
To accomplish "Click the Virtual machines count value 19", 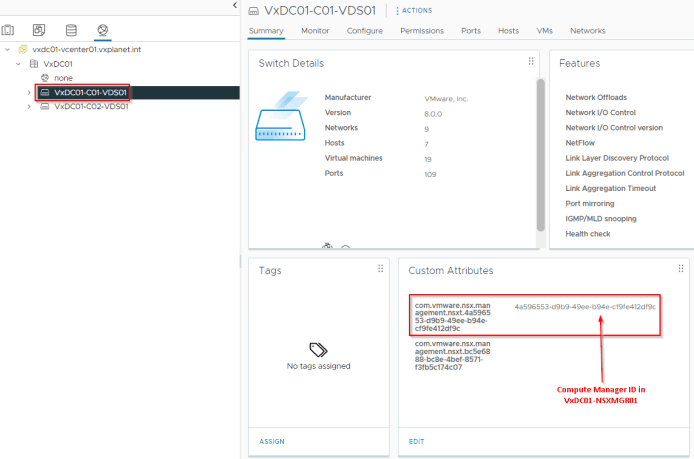I will 428,159.
